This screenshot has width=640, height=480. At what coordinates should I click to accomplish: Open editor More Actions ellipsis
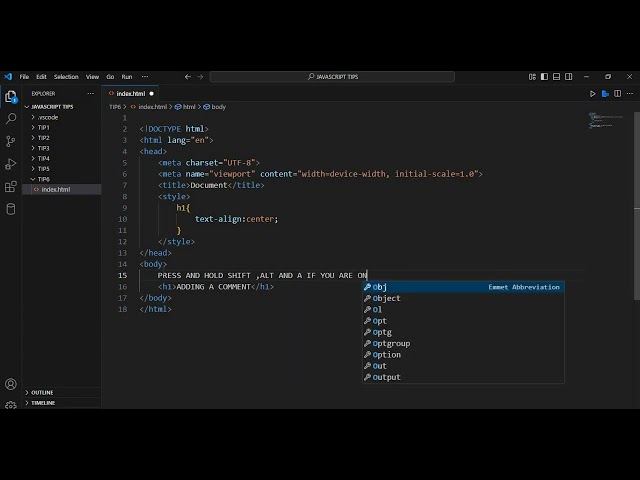(x=630, y=94)
